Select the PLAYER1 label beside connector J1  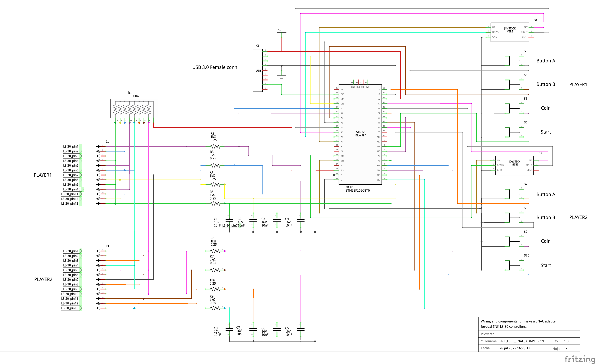click(x=43, y=175)
